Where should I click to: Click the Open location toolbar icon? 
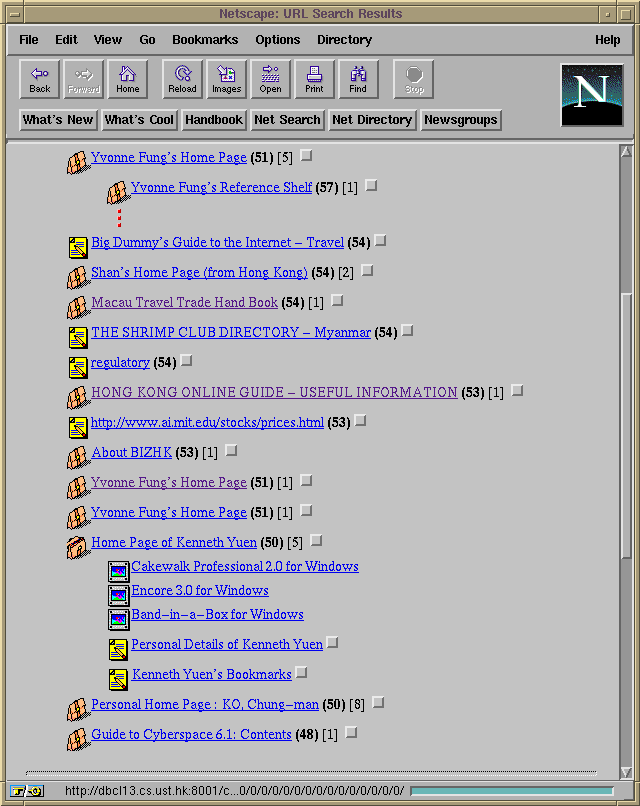coord(270,79)
